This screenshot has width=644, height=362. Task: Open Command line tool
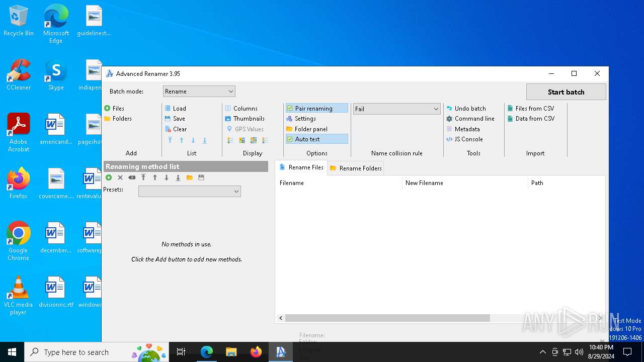[x=470, y=119]
